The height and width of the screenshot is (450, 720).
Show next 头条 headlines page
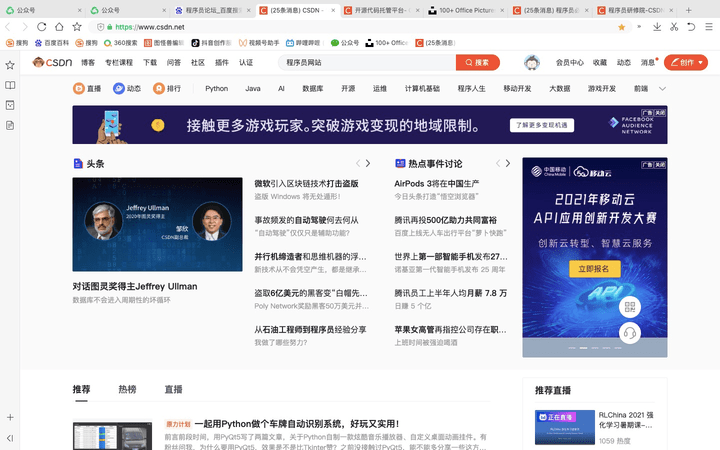click(368, 163)
